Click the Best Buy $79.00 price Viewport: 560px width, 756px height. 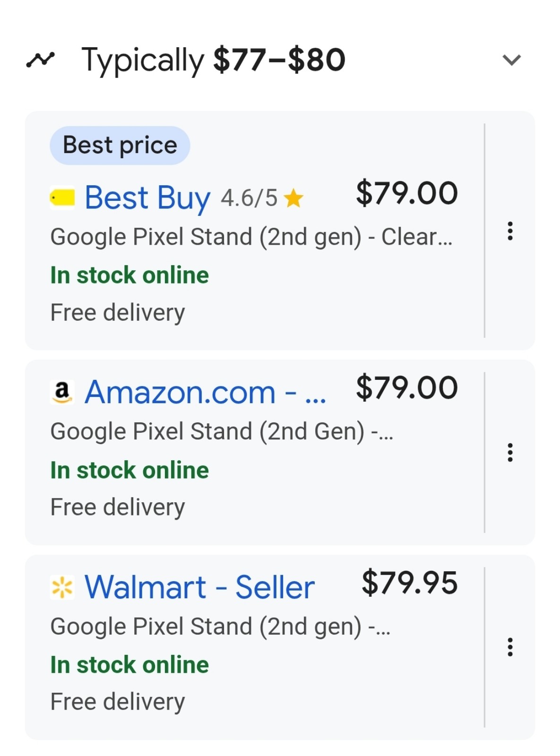pos(407,193)
